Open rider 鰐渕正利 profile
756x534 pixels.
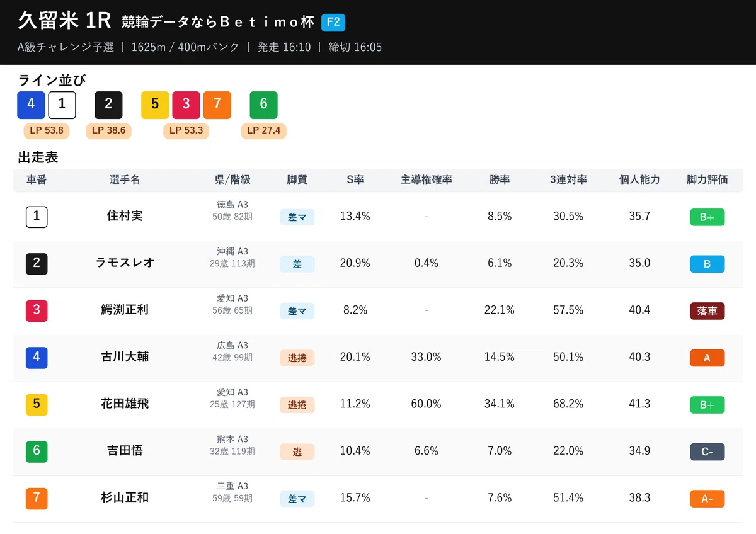[125, 310]
